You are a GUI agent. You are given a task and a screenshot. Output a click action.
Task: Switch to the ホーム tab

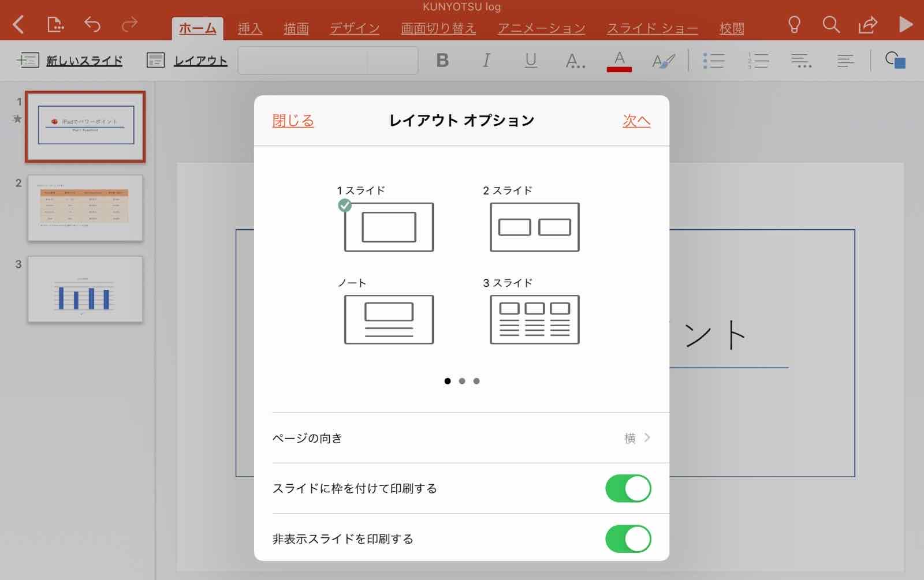tap(198, 28)
